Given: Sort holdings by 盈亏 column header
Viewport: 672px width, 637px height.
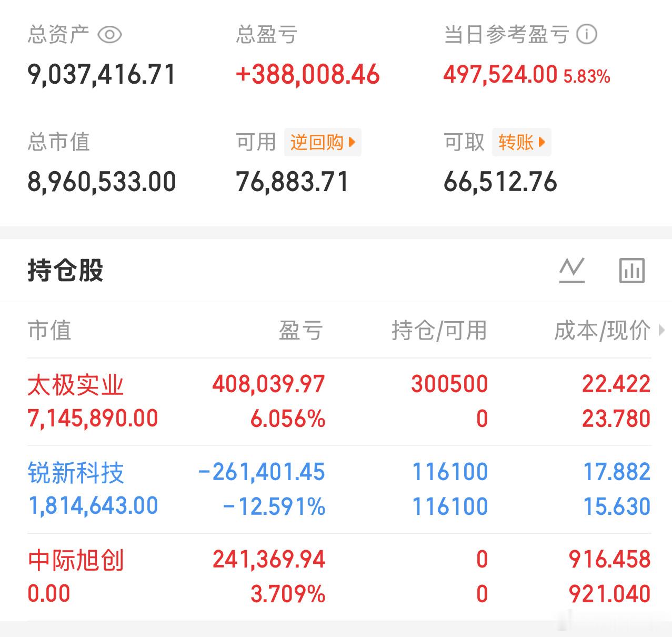Looking at the screenshot, I should (300, 331).
